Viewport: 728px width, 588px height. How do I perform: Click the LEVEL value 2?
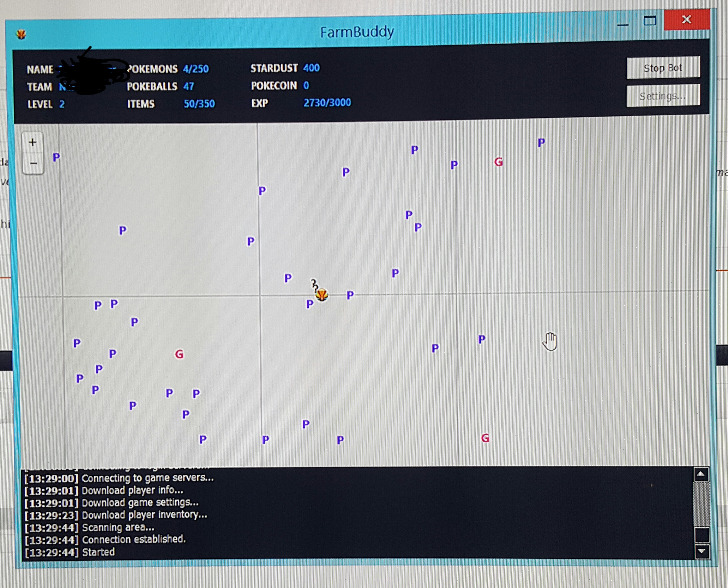(x=62, y=104)
